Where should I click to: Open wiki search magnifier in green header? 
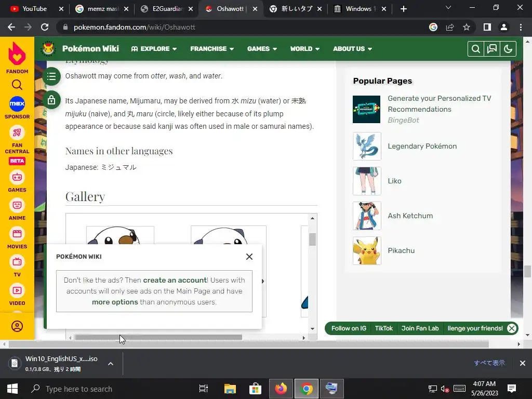point(476,49)
